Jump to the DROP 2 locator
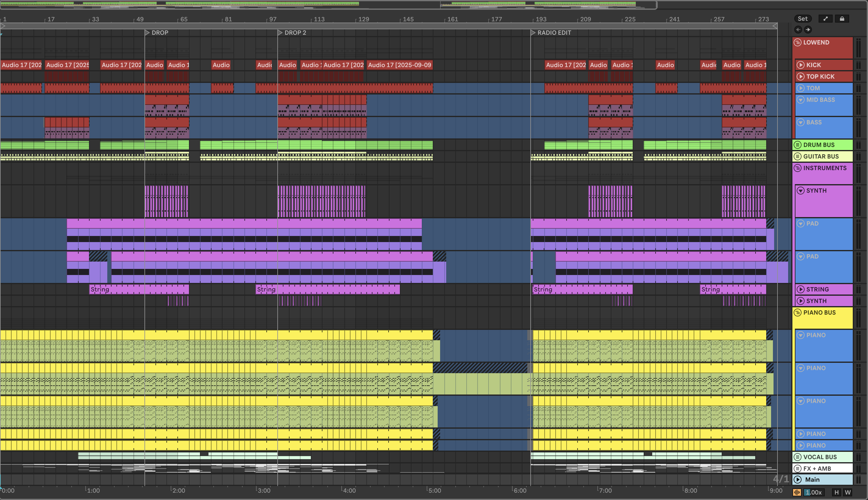Image resolution: width=868 pixels, height=500 pixels. point(280,33)
